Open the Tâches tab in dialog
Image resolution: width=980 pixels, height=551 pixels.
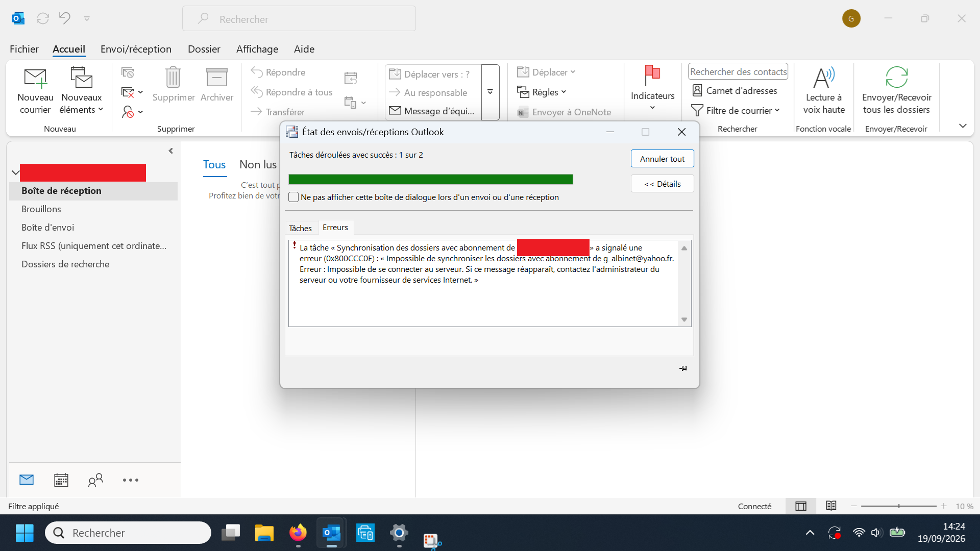point(300,228)
